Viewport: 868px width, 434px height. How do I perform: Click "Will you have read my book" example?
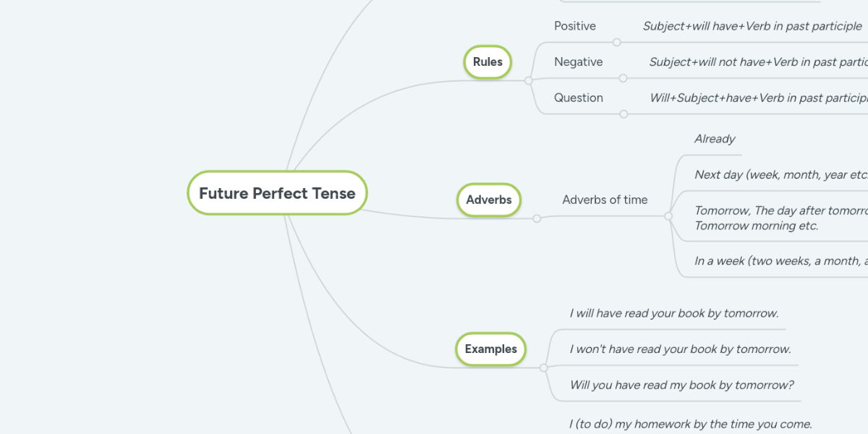click(682, 385)
